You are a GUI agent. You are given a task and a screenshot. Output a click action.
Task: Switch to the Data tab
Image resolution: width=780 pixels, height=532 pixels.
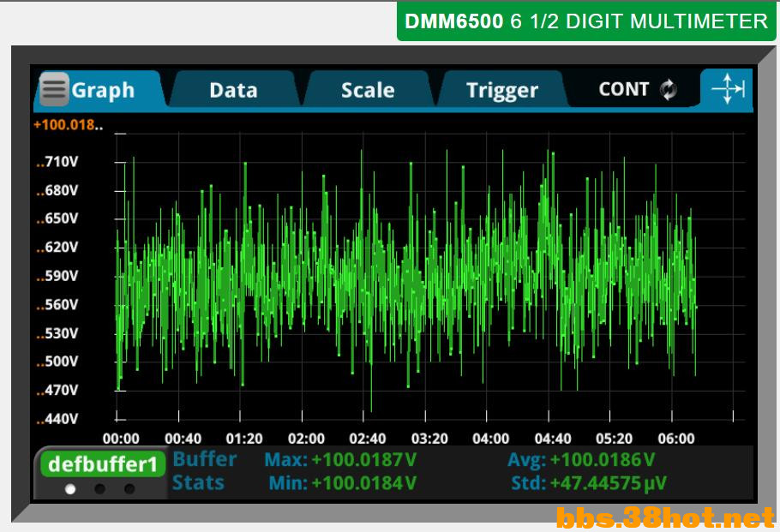(x=233, y=90)
